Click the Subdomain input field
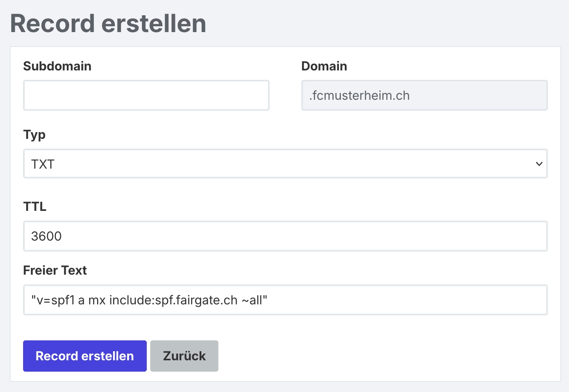 click(x=146, y=95)
